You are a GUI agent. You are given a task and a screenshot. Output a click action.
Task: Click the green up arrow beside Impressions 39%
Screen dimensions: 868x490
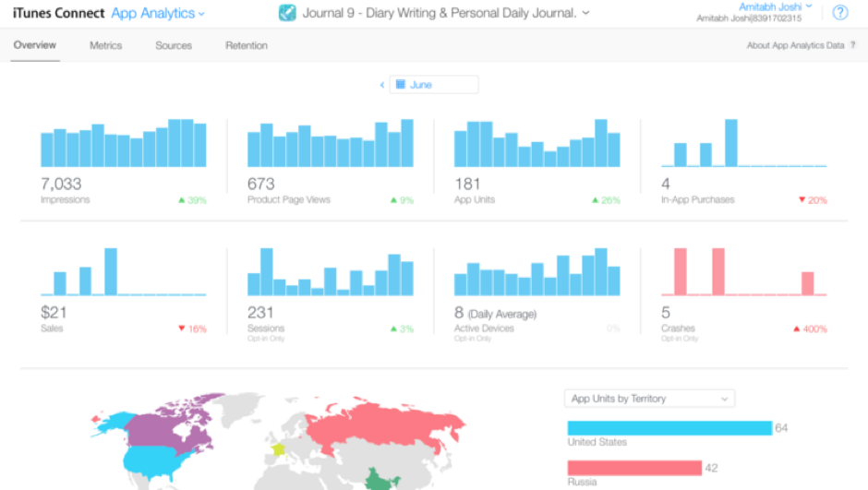pyautogui.click(x=182, y=200)
